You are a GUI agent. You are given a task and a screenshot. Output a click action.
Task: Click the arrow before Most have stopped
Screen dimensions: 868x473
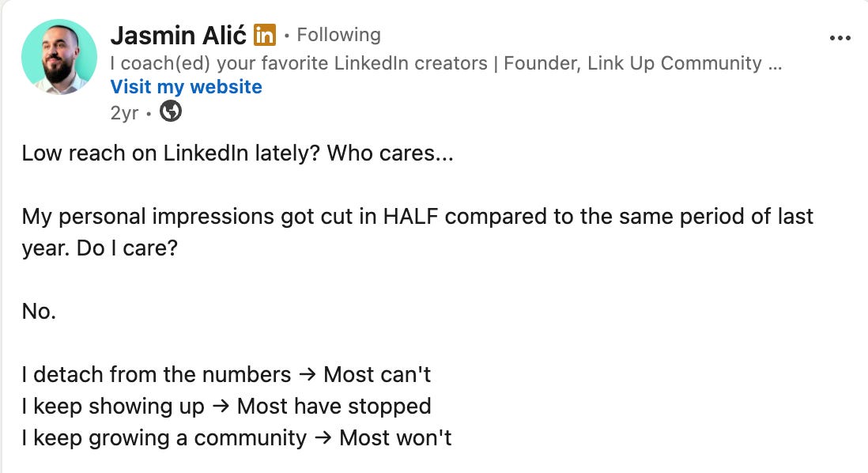pos(221,407)
